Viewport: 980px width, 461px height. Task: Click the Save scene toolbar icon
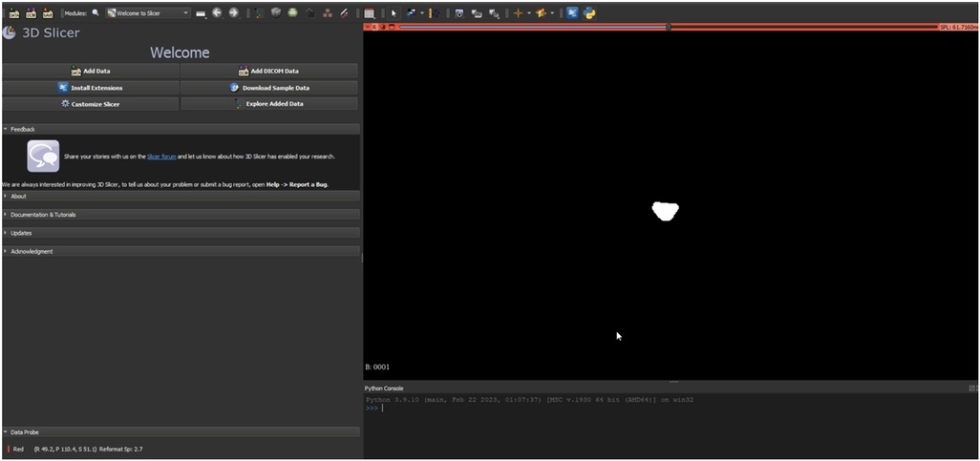coord(48,13)
